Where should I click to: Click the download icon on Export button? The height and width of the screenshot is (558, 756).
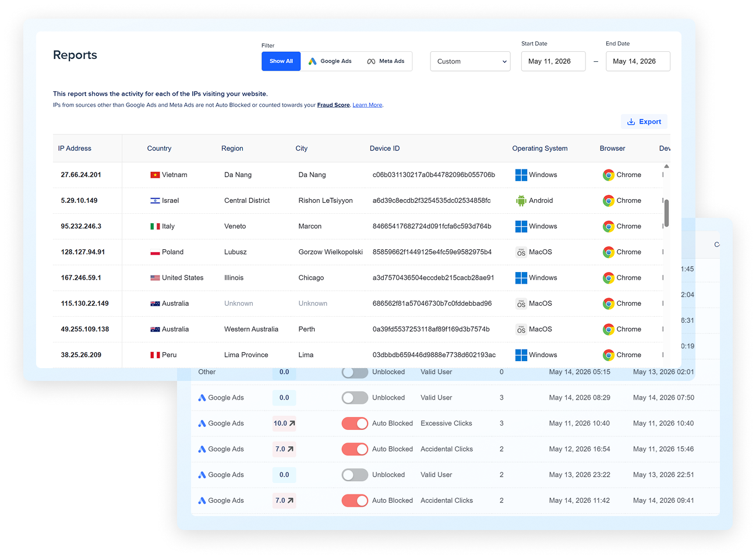coord(631,122)
